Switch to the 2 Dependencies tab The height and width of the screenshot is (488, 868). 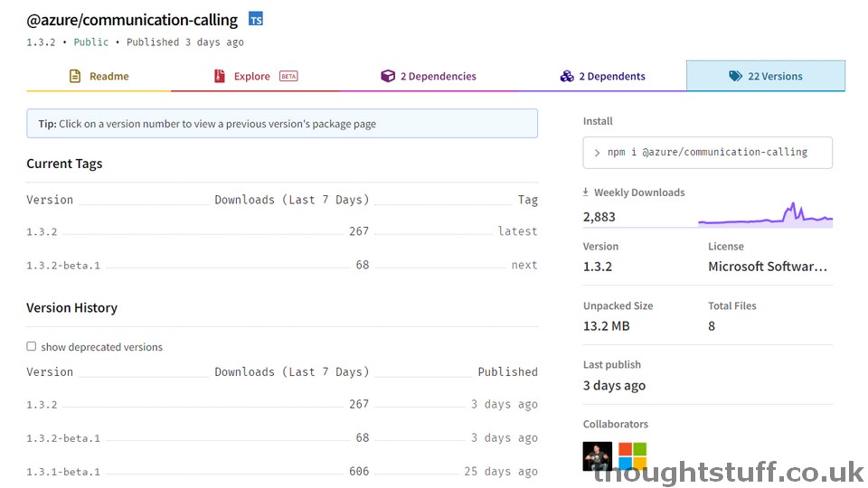coord(429,76)
